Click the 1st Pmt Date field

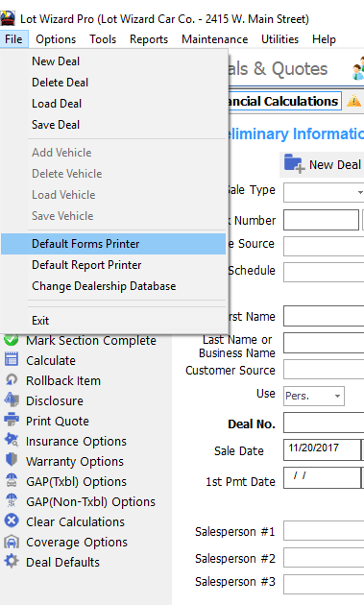click(322, 477)
